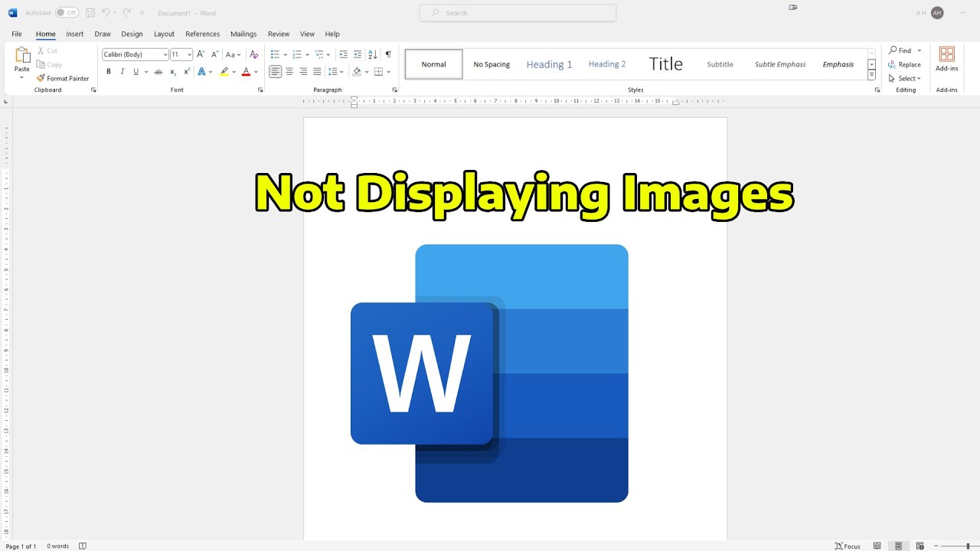Open the font name Calibri (Body) dropdown
The width and height of the screenshot is (980, 551).
tap(165, 54)
